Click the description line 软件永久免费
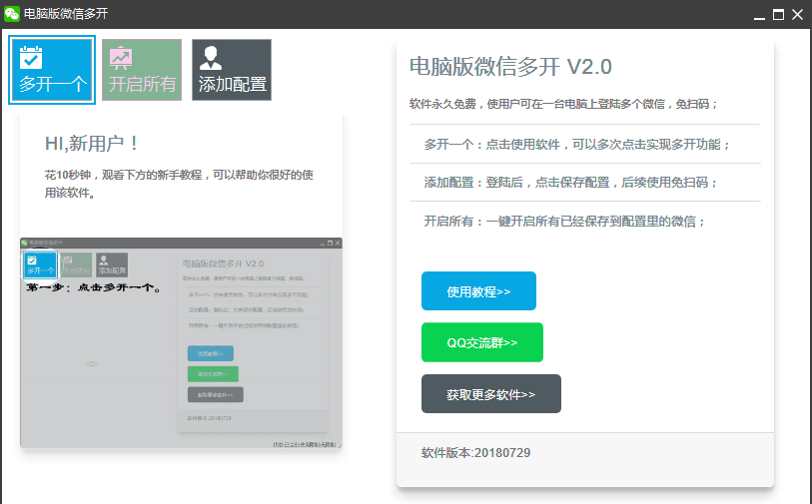Viewport: 812px width, 504px height. pos(563,104)
